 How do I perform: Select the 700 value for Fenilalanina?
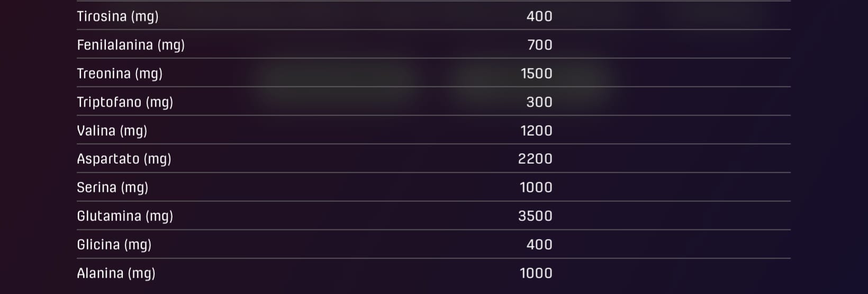pos(539,45)
